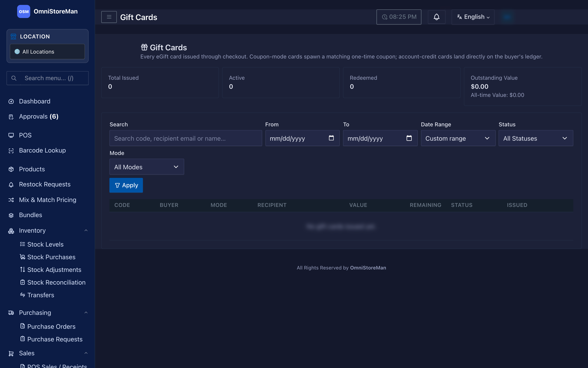588x368 pixels.
Task: Click the Bundles layers icon
Action: tap(11, 215)
